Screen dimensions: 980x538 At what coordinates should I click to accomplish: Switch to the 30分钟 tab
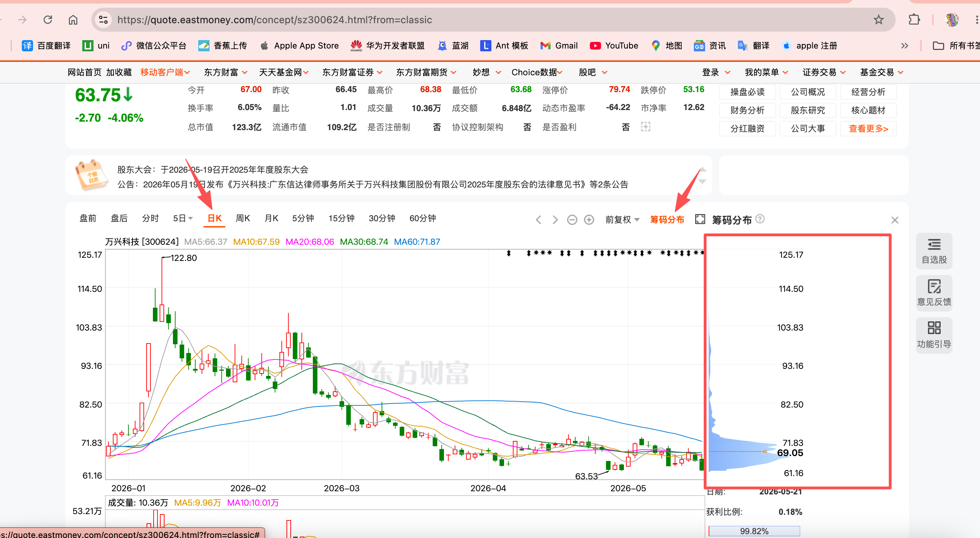click(382, 218)
